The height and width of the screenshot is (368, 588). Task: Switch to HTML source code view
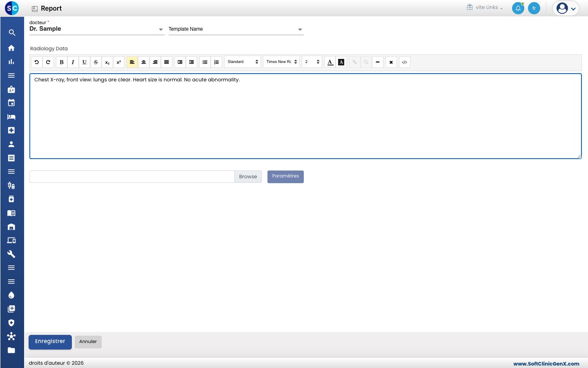[x=405, y=62]
